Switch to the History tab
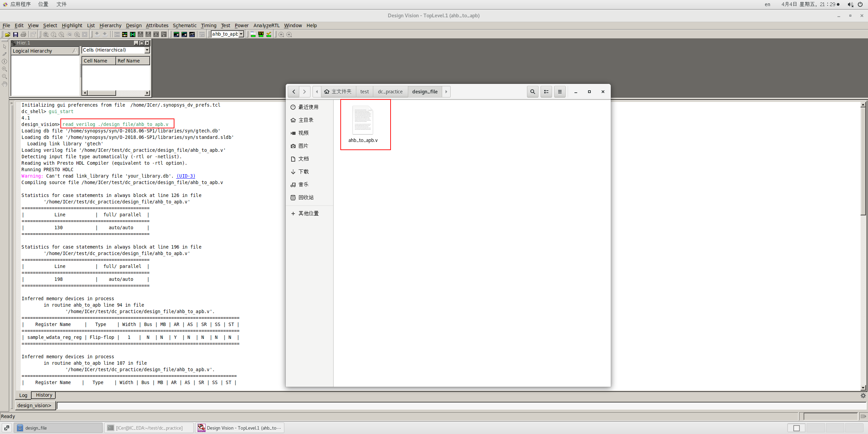The width and height of the screenshot is (868, 434). coord(44,395)
